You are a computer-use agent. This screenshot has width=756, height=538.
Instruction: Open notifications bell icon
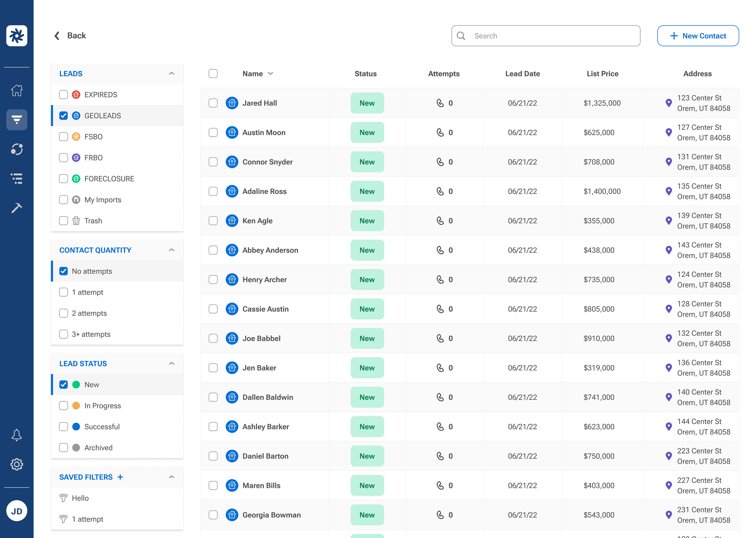pos(17,435)
